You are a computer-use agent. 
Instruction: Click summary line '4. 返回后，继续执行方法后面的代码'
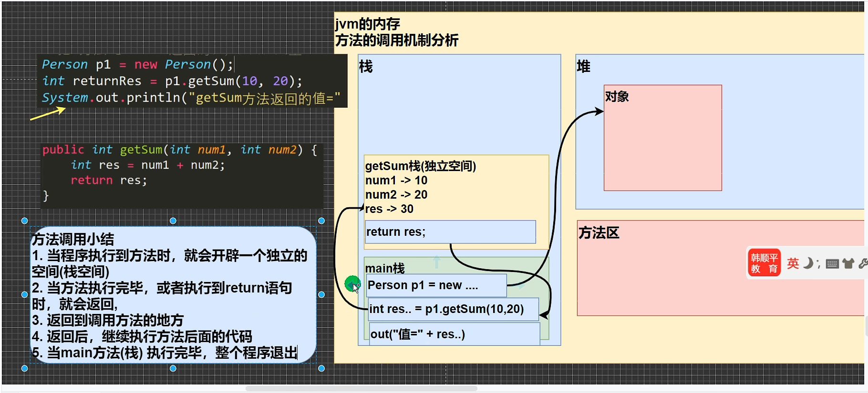[x=142, y=336]
